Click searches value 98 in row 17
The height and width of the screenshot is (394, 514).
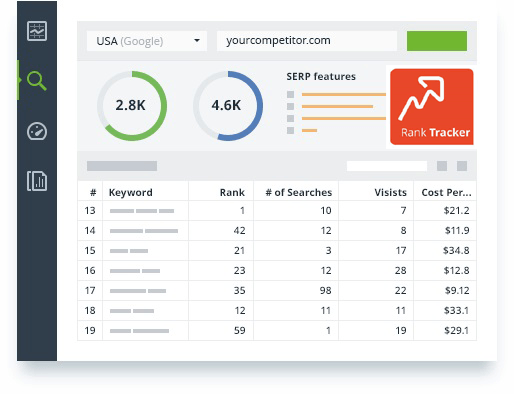(x=326, y=290)
